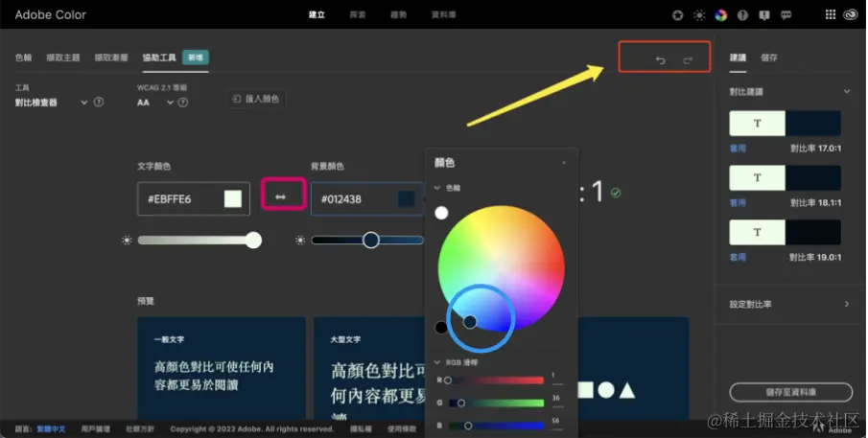The height and width of the screenshot is (438, 868).
Task: Click suggestion swatch above ratio 18.1:1
Action: coord(785,177)
